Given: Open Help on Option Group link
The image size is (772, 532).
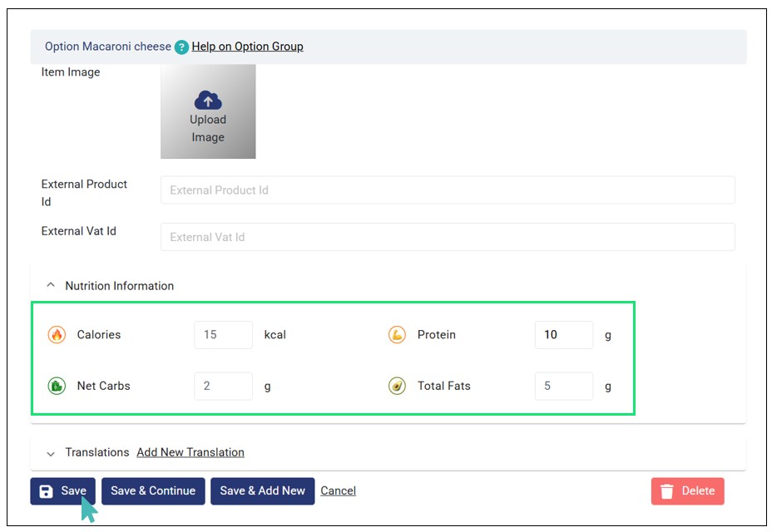Looking at the screenshot, I should 247,47.
